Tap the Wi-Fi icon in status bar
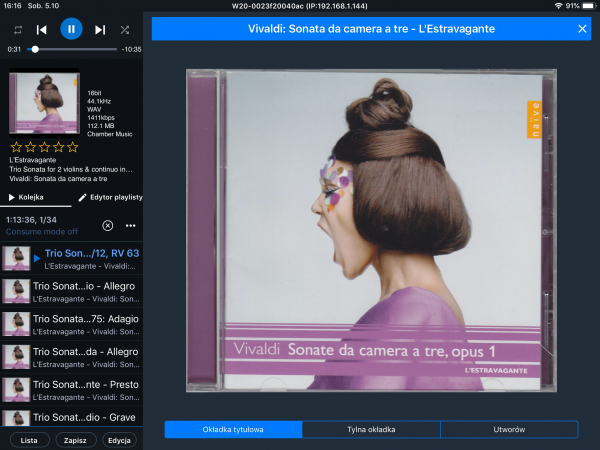 coord(559,6)
